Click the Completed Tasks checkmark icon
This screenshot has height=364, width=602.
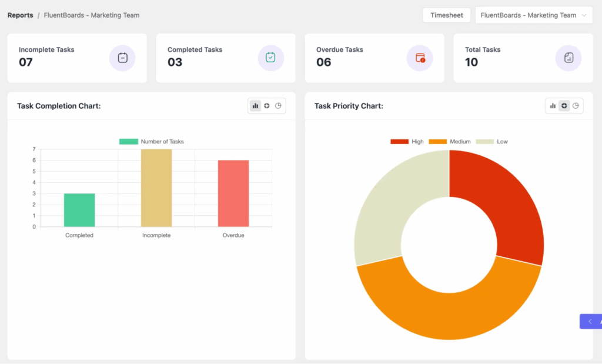[x=270, y=58]
